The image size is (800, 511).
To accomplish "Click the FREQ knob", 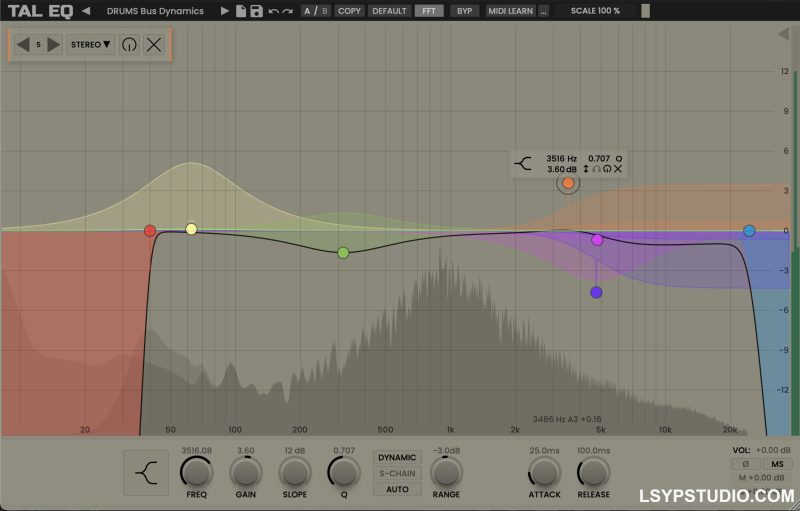I will (196, 472).
